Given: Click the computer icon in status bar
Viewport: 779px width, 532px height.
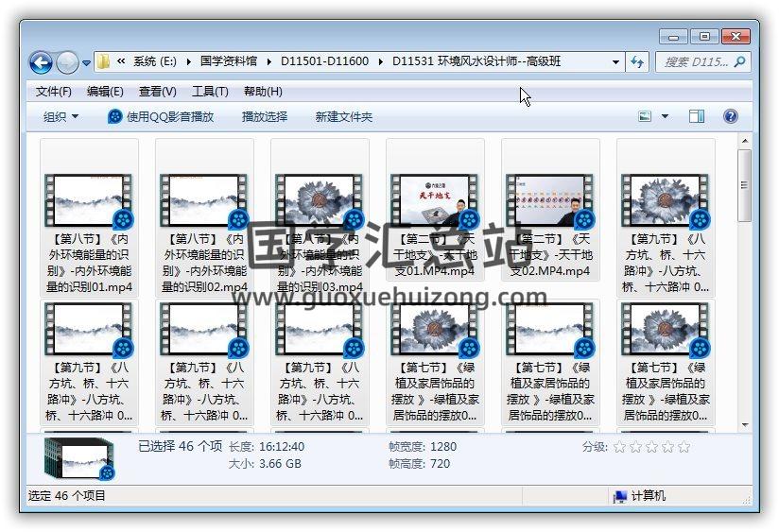Looking at the screenshot, I should pyautogui.click(x=620, y=496).
